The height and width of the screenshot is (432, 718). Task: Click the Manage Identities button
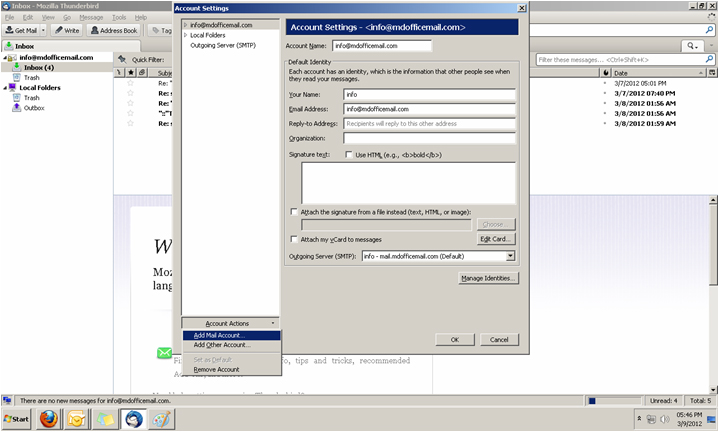[x=488, y=278]
